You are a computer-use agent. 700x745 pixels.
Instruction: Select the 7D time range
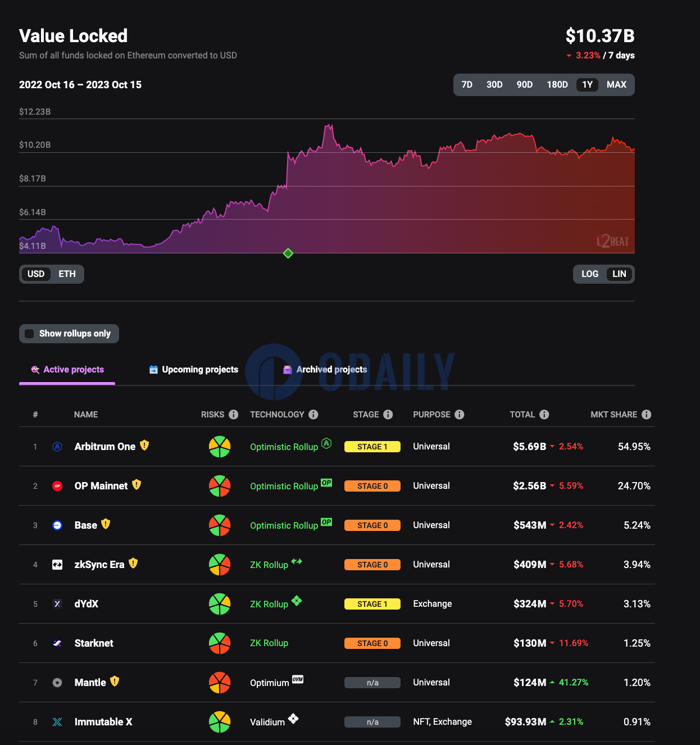coord(467,85)
